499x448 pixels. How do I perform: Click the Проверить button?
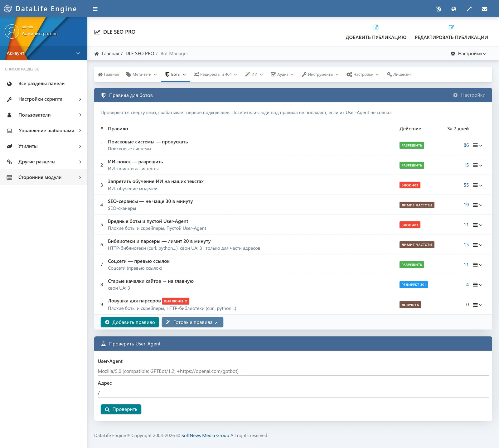pyautogui.click(x=121, y=409)
